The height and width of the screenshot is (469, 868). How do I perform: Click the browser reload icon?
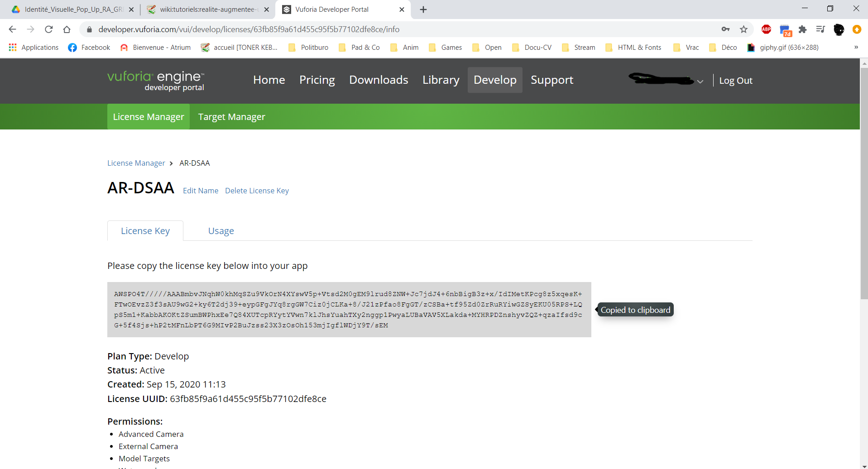pos(49,29)
